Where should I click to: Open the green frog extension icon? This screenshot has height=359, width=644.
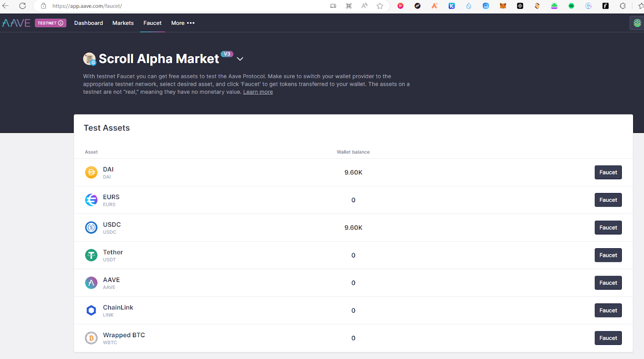click(x=554, y=6)
